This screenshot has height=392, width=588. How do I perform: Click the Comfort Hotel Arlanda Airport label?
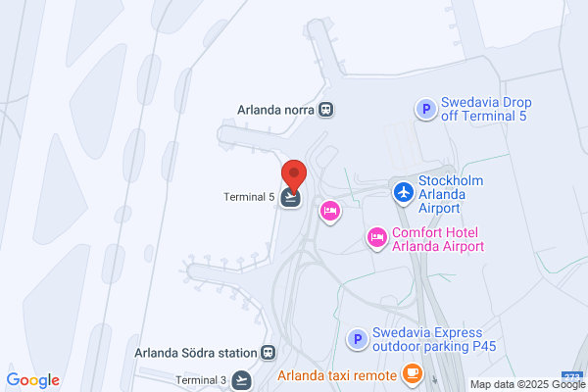click(x=438, y=239)
